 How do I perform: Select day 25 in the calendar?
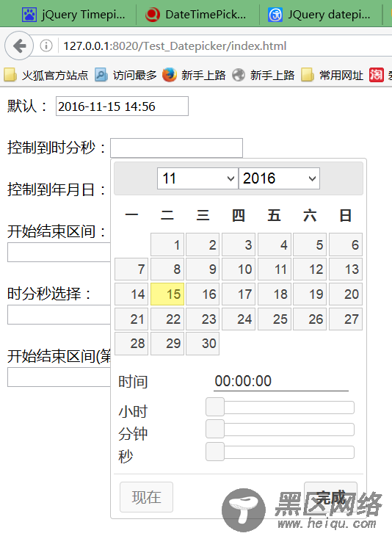(275, 319)
